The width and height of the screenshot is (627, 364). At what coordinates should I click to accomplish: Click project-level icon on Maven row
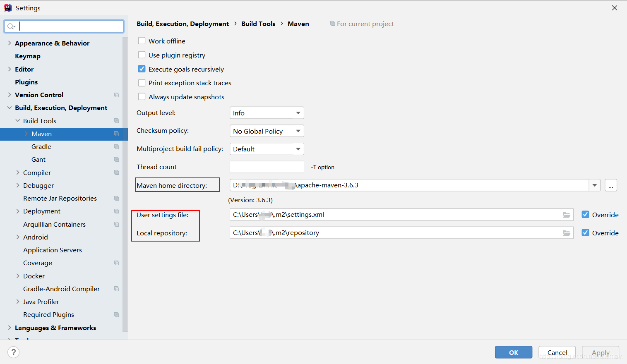[x=116, y=134]
